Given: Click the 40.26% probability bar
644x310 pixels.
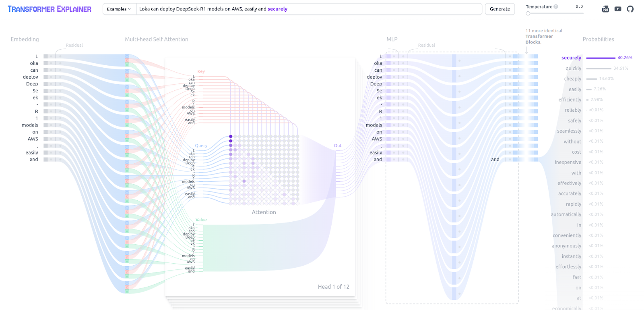Looking at the screenshot, I should coord(601,58).
